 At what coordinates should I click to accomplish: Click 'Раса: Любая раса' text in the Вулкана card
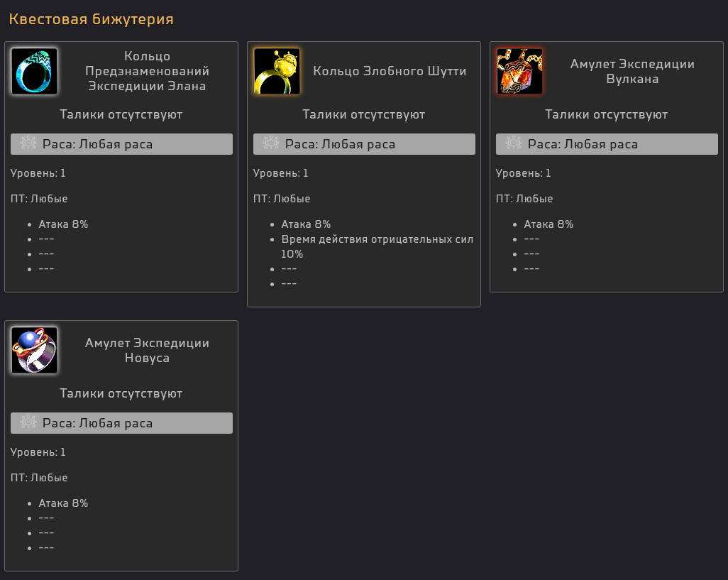pos(583,144)
